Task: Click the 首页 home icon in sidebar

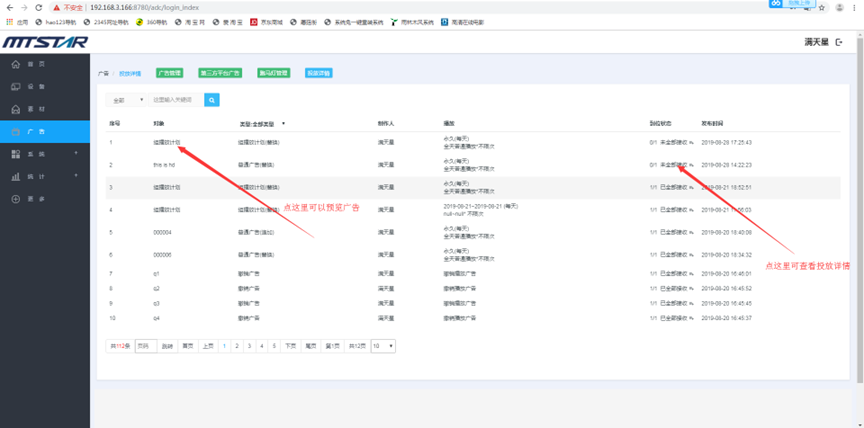Action: point(16,64)
